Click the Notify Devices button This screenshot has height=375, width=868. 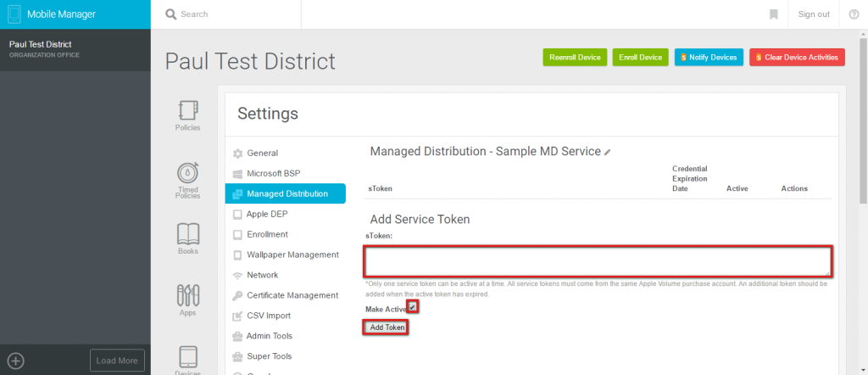pos(709,58)
